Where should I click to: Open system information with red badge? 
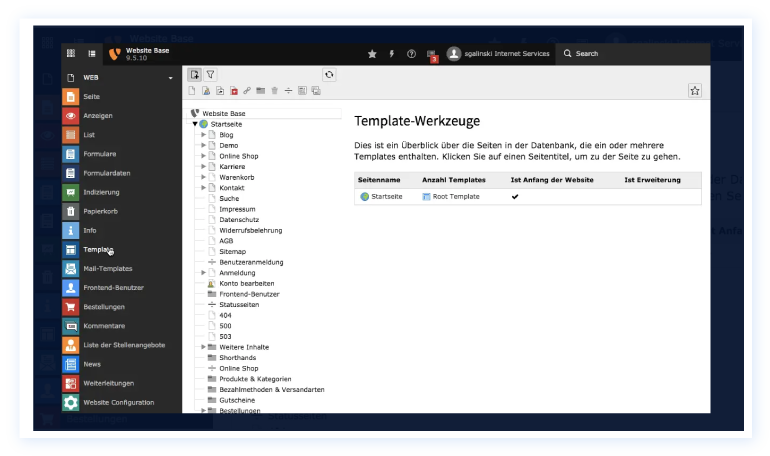(x=432, y=55)
